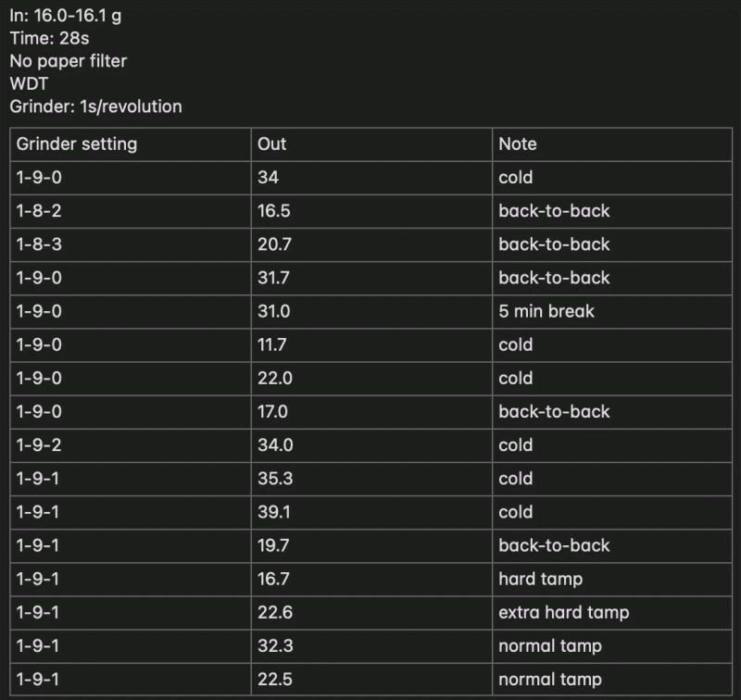Click the 'WDT' text line
This screenshot has height=700, width=741.
pyautogui.click(x=29, y=83)
